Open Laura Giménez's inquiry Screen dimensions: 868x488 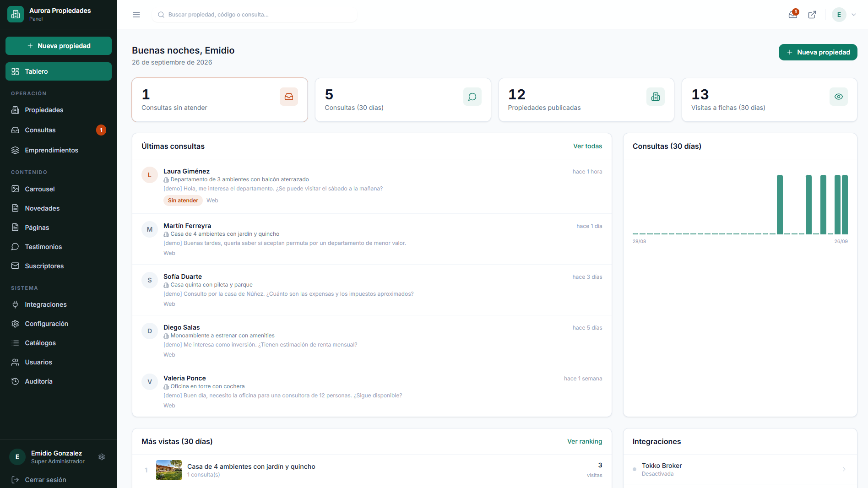coord(372,186)
